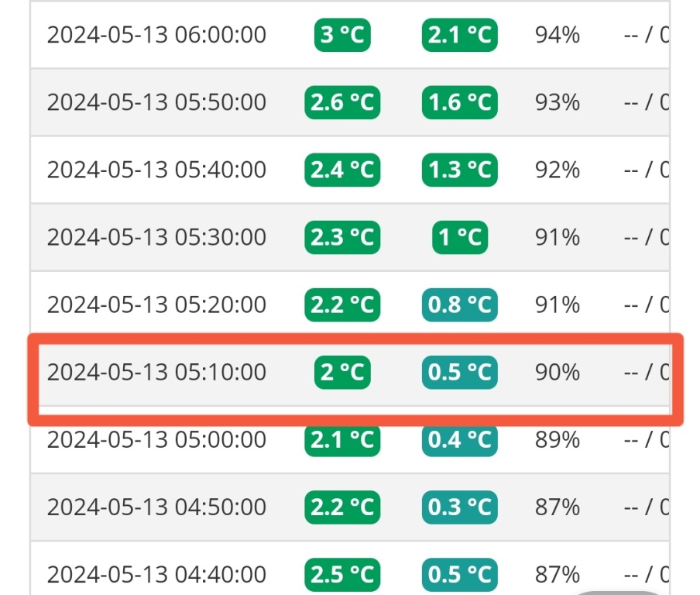
Task: Tap the 2.4 °C temperature badge
Action: pyautogui.click(x=342, y=170)
